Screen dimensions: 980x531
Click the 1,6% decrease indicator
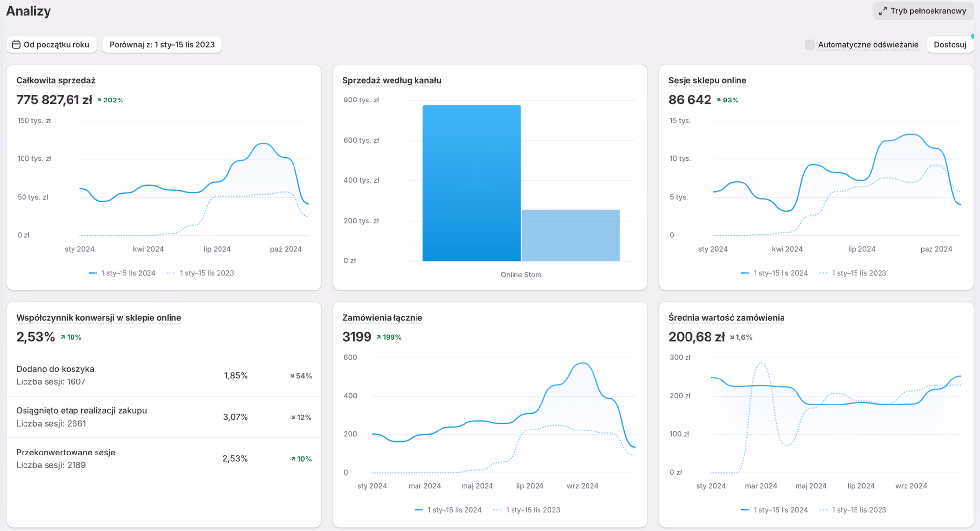click(x=740, y=337)
